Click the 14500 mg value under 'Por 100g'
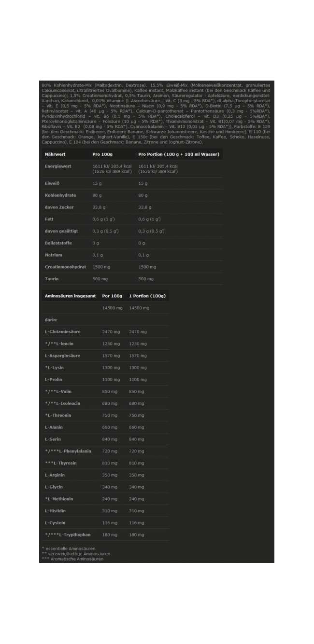This screenshot has height=644, width=314. tap(112, 308)
